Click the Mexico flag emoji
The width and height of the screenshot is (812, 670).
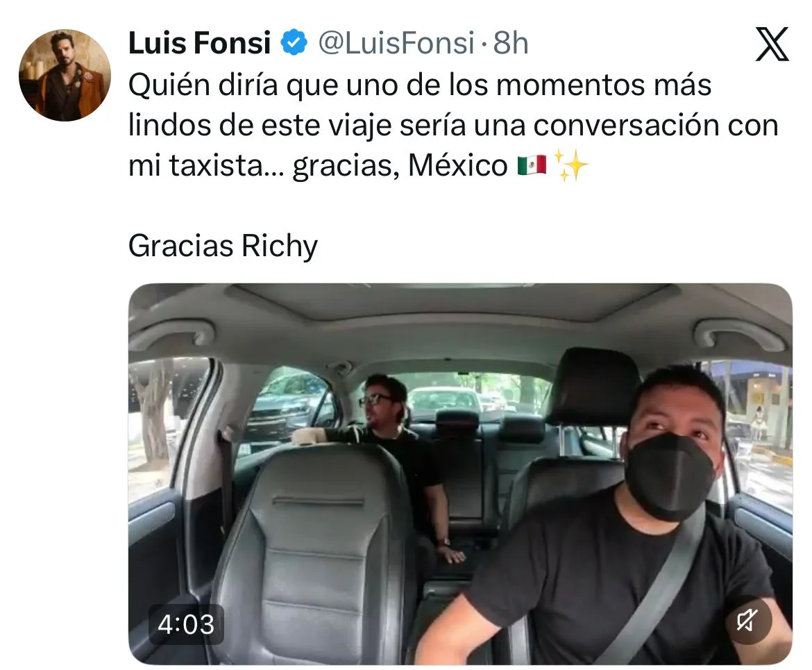click(532, 165)
